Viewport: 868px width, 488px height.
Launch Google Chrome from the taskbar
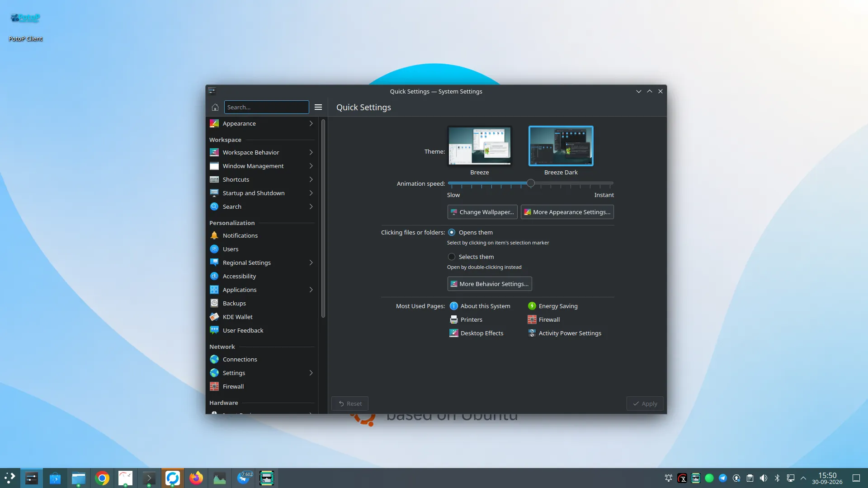pyautogui.click(x=102, y=478)
